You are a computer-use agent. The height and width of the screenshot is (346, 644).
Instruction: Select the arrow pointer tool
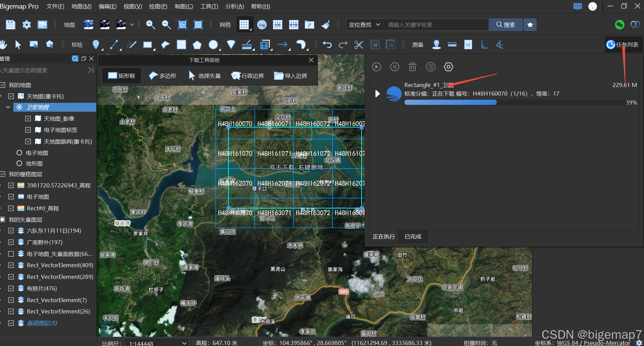pos(18,45)
